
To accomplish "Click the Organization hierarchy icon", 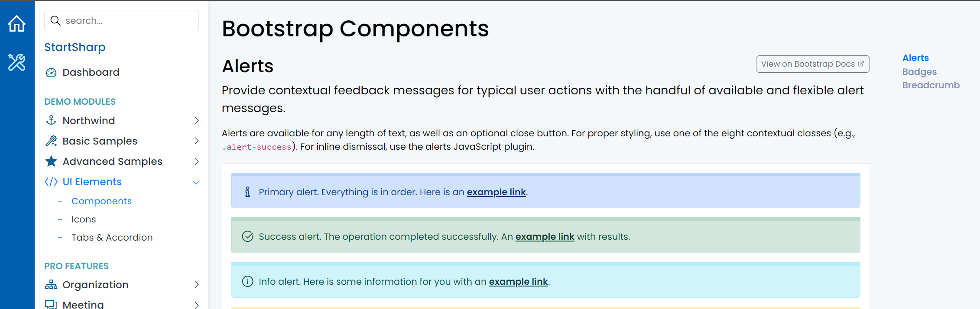I will coord(51,285).
